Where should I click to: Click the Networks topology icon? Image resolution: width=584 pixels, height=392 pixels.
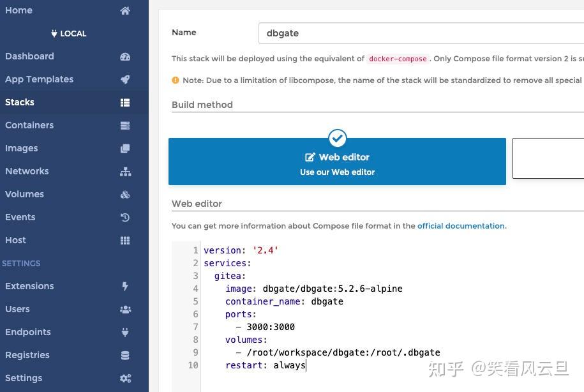125,171
